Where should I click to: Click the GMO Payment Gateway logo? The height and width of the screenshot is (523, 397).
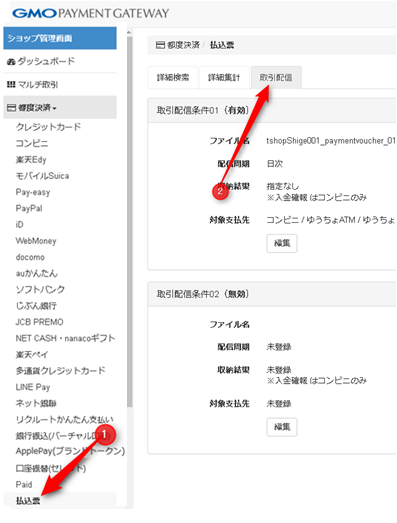pyautogui.click(x=90, y=13)
